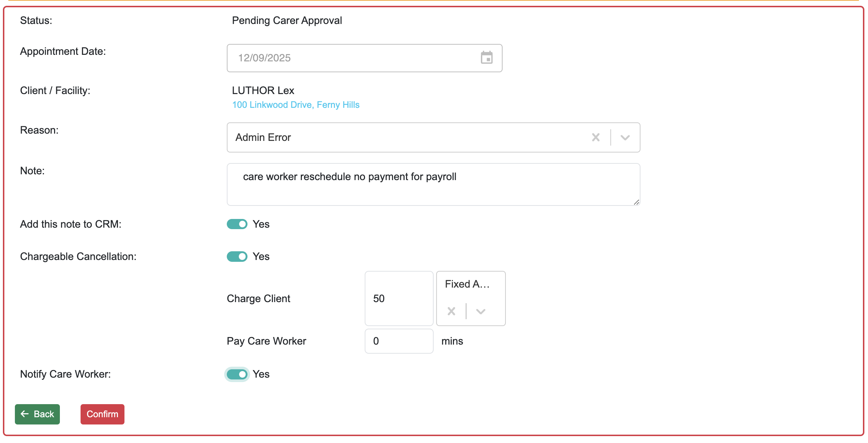Turn off Notify Care Worker switch

(237, 374)
